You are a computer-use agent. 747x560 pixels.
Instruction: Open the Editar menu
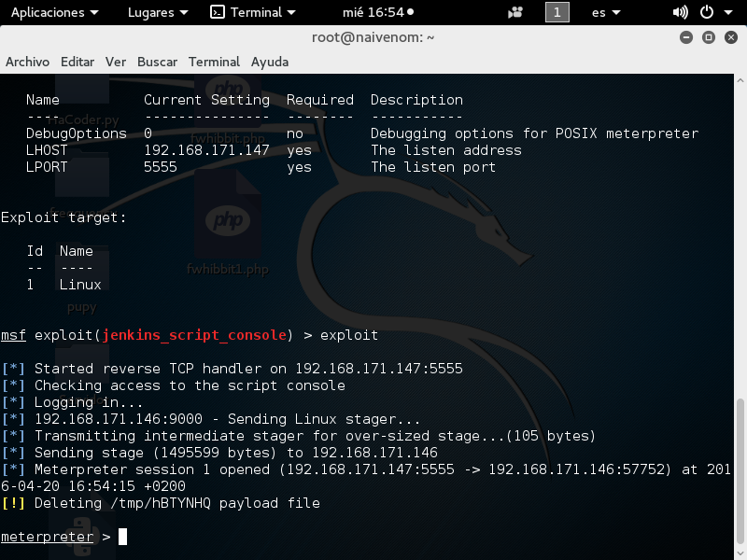pos(78,62)
